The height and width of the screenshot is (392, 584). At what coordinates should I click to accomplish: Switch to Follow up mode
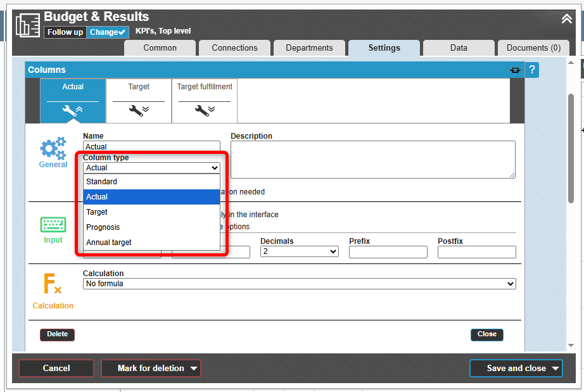65,32
